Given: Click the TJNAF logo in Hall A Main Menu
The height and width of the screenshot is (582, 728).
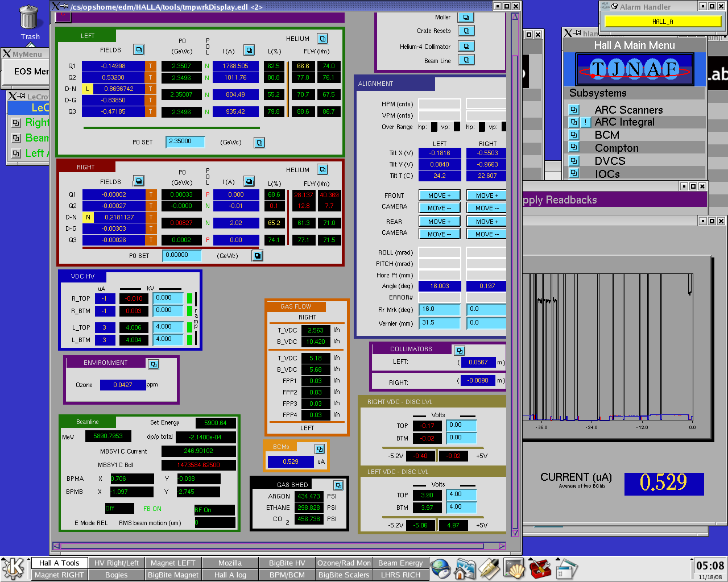Looking at the screenshot, I should pyautogui.click(x=635, y=70).
